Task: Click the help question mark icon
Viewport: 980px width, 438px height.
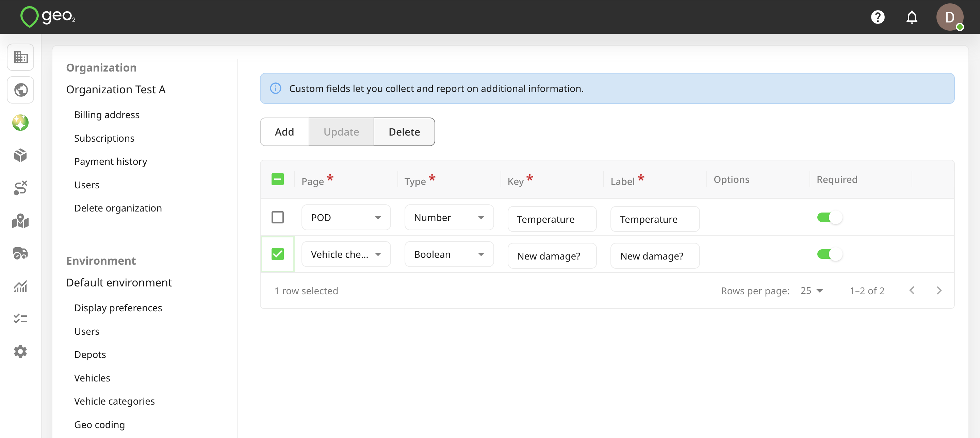Action: [878, 17]
